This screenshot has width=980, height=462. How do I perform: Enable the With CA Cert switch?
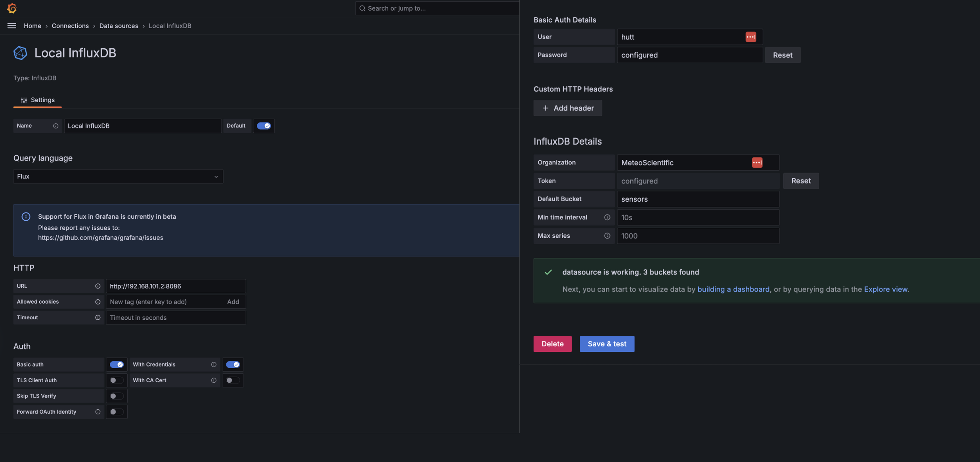[233, 380]
